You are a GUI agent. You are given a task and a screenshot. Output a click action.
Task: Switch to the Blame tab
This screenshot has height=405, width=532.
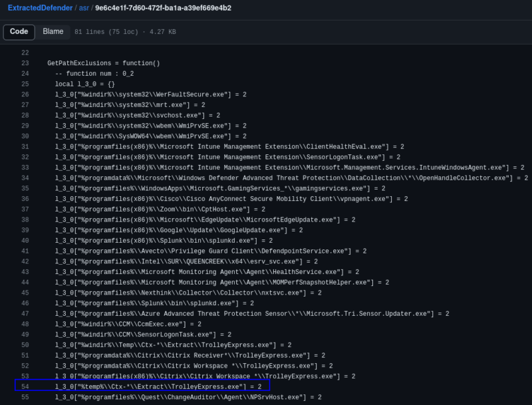(x=53, y=31)
